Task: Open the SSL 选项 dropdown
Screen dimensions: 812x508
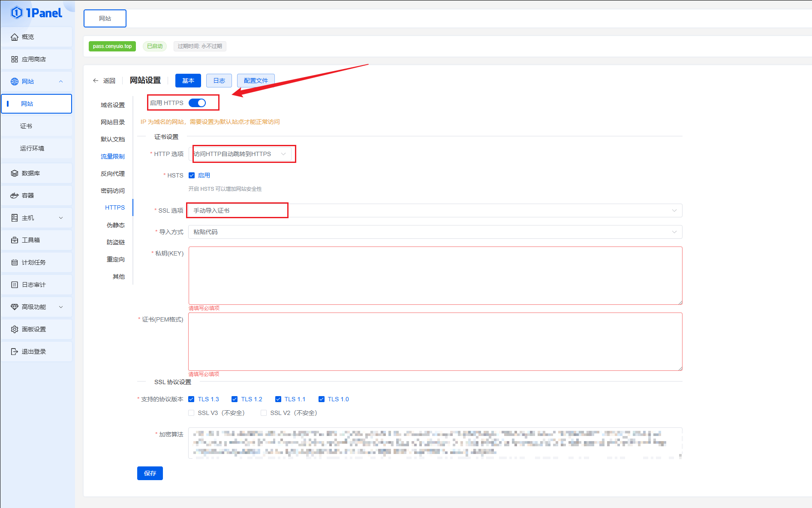Action: pyautogui.click(x=435, y=210)
